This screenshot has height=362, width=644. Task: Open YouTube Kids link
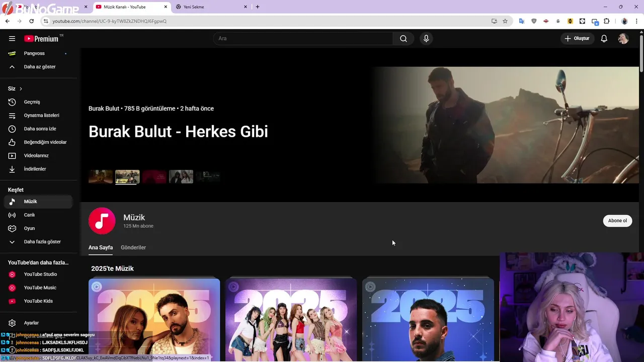(38, 301)
